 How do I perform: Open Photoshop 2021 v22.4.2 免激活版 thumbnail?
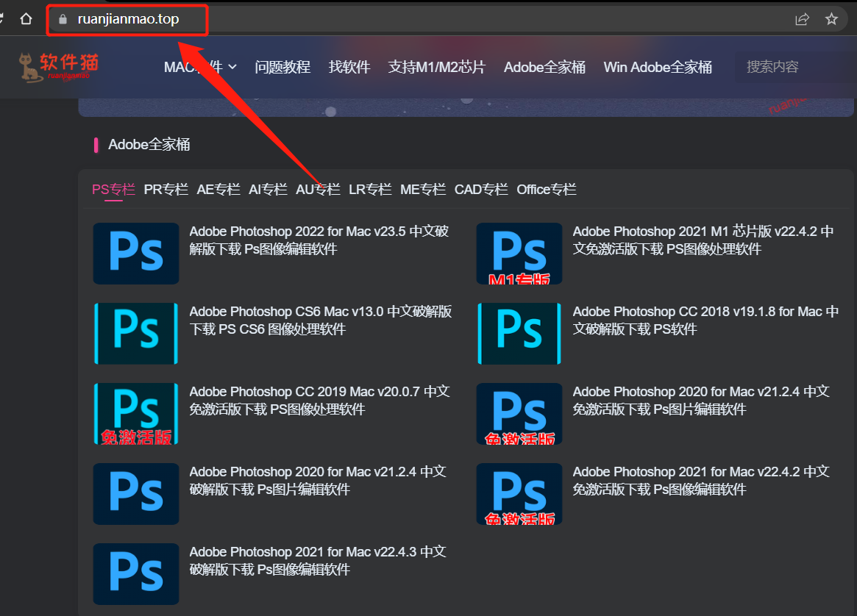[519, 494]
